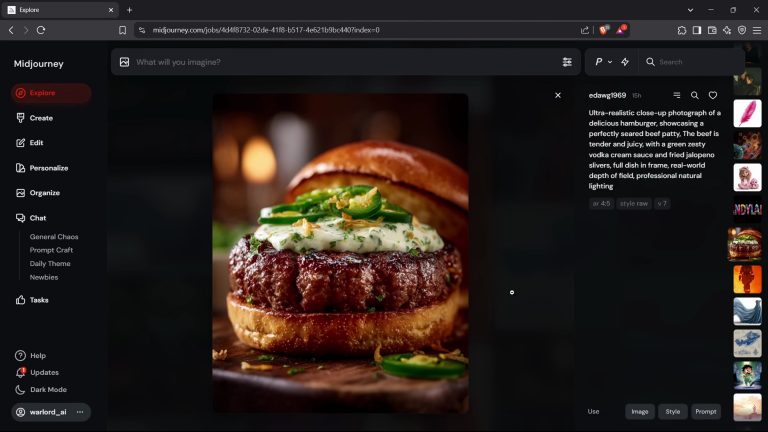Open the prompt options menu icon
The height and width of the screenshot is (432, 768).
point(677,95)
